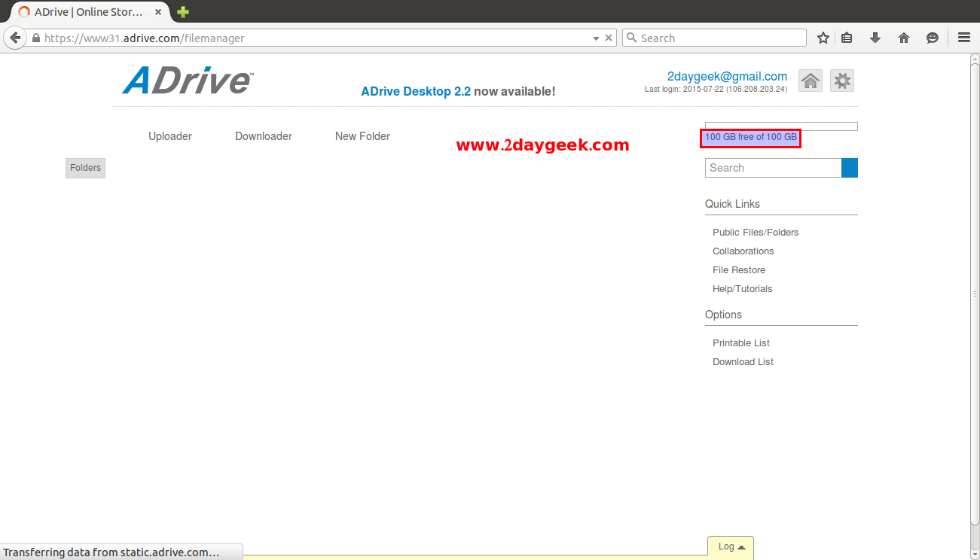This screenshot has width=980, height=560.
Task: Click the Quick Links heading
Action: click(732, 204)
